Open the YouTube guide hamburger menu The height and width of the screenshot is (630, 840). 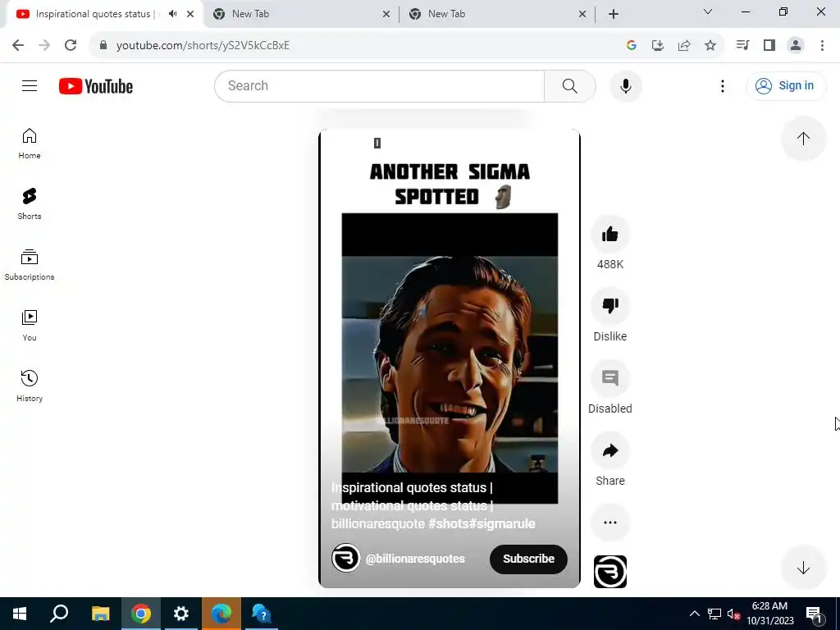click(x=30, y=85)
